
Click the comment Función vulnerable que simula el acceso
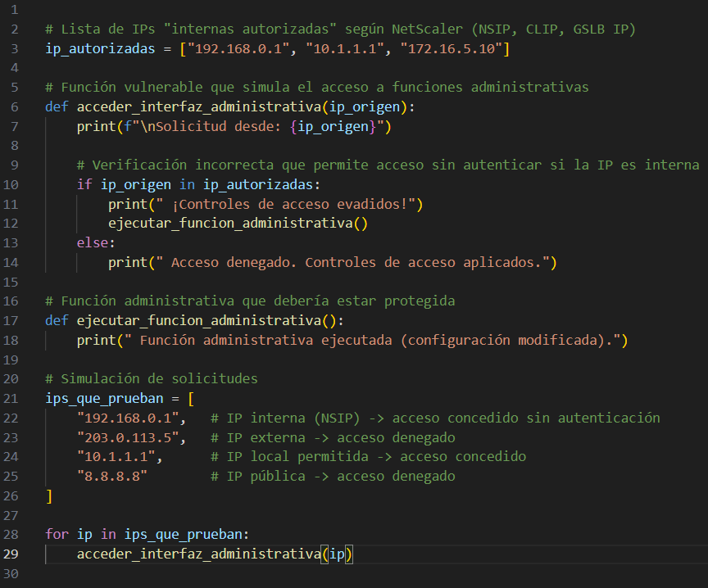[x=317, y=87]
